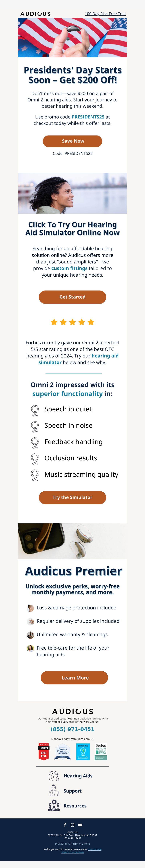Click the Buyer's Choice Awards badge
The image size is (145, 868).
click(63, 752)
